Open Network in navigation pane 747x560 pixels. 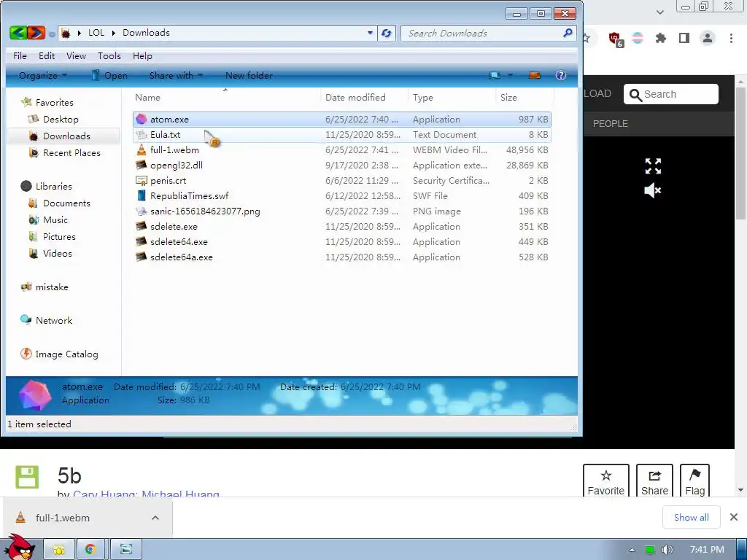(54, 321)
